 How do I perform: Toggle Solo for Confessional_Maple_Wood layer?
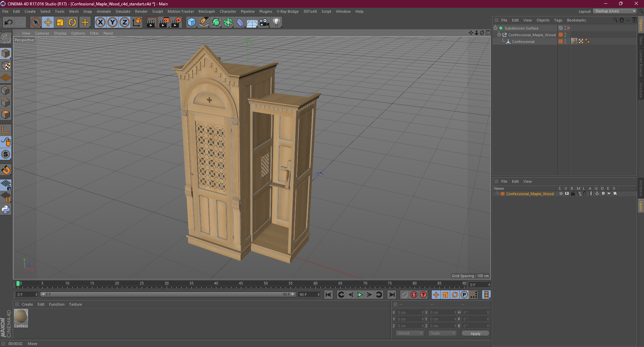pos(561,193)
